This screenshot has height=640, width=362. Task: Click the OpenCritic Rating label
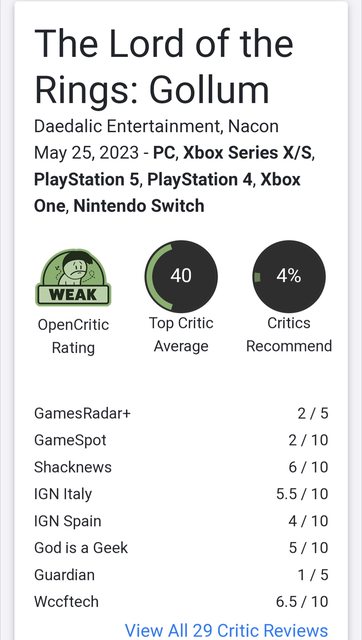coord(73,336)
